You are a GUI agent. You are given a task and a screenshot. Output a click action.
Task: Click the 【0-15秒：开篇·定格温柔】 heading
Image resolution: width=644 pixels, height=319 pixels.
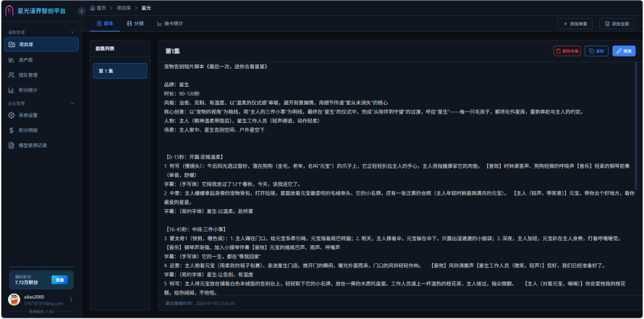click(194, 157)
